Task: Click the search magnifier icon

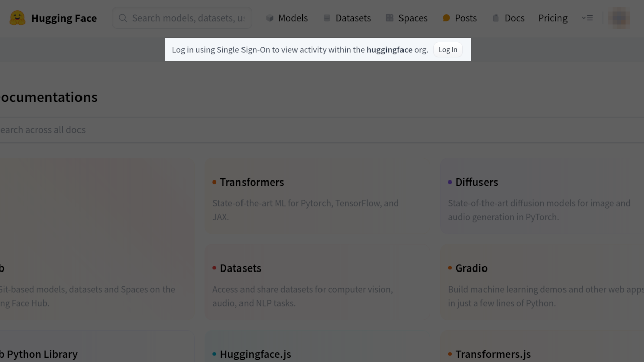Action: click(123, 18)
